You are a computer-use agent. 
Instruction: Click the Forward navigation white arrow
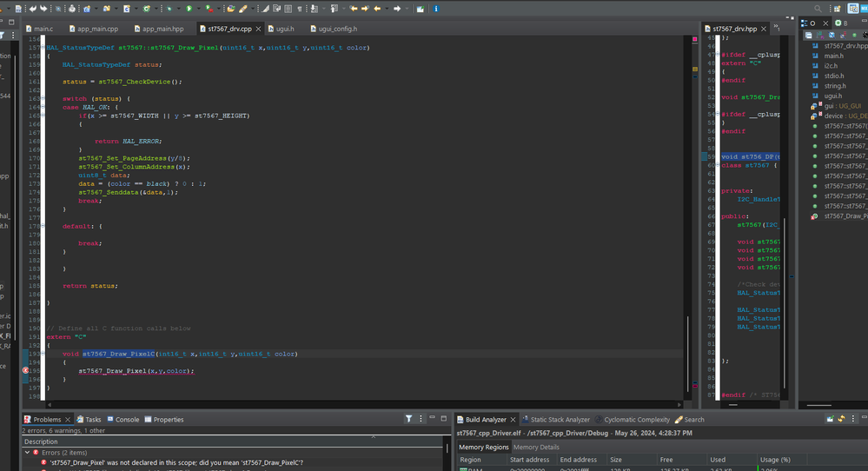pyautogui.click(x=397, y=9)
